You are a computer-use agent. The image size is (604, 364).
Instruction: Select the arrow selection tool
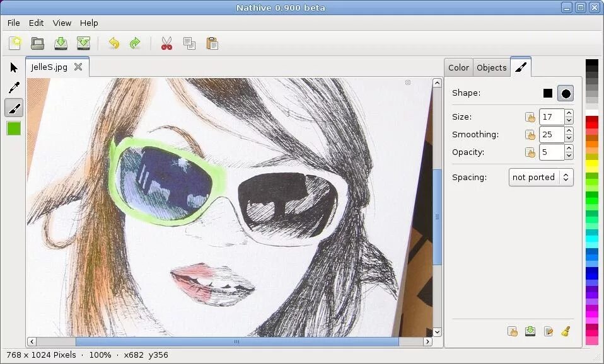click(14, 67)
